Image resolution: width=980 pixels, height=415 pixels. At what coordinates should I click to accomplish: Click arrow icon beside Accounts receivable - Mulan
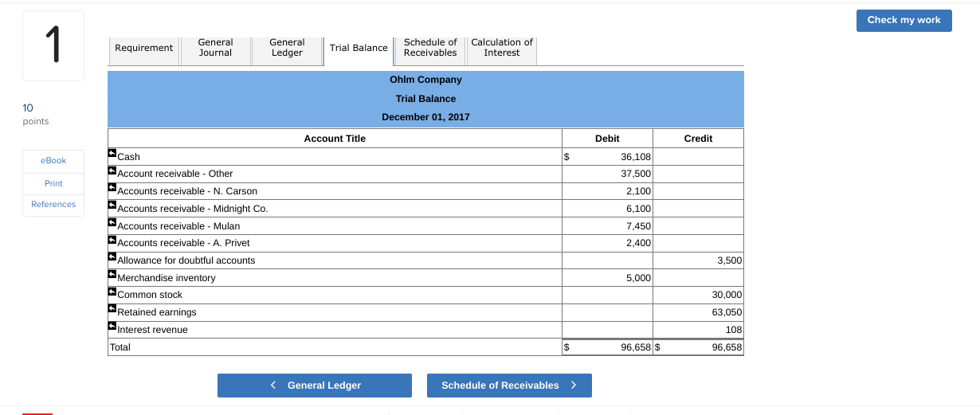pos(112,222)
